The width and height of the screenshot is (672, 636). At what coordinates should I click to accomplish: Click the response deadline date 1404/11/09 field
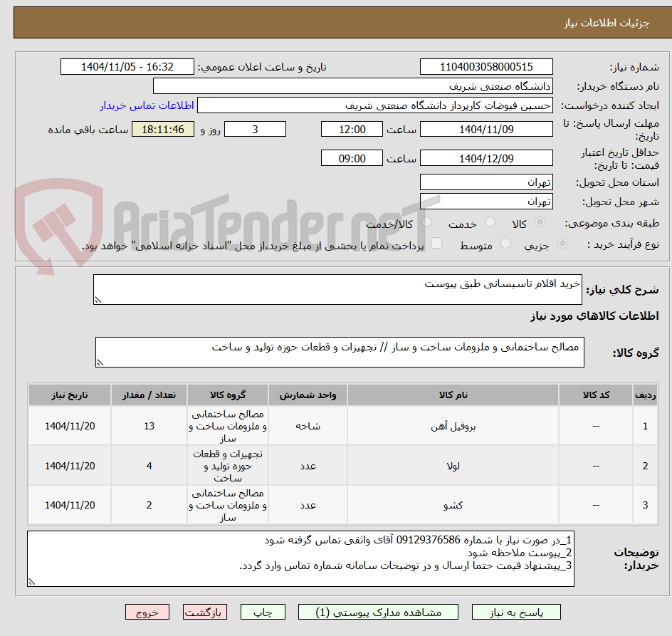[x=486, y=129]
